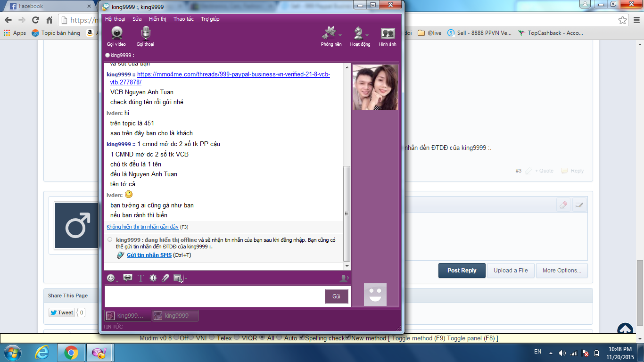Click the volume speaker tray icon
This screenshot has width=644, height=362.
click(562, 353)
